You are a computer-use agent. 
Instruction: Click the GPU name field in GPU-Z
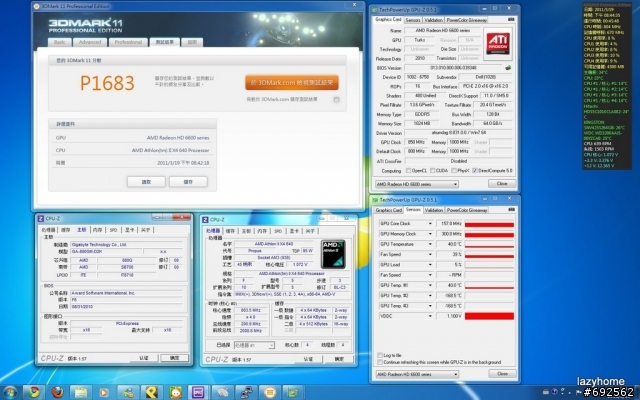coord(442,31)
